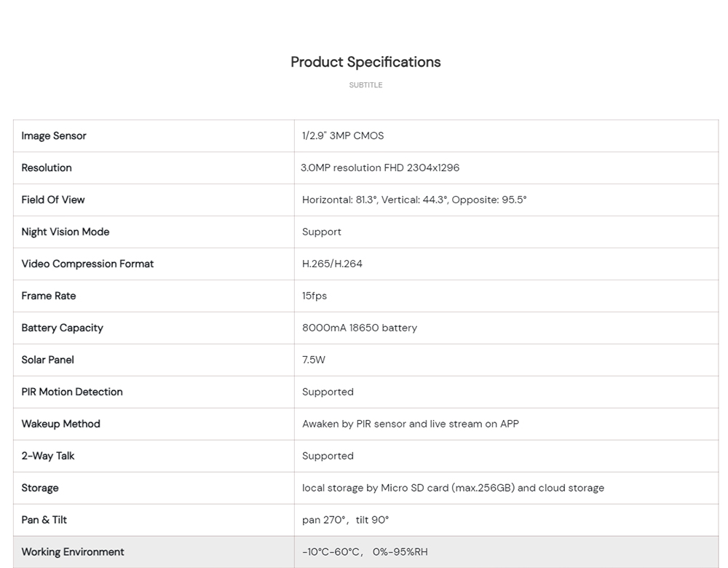
Task: Click the H.265/H.264 compression value
Action: 332,264
